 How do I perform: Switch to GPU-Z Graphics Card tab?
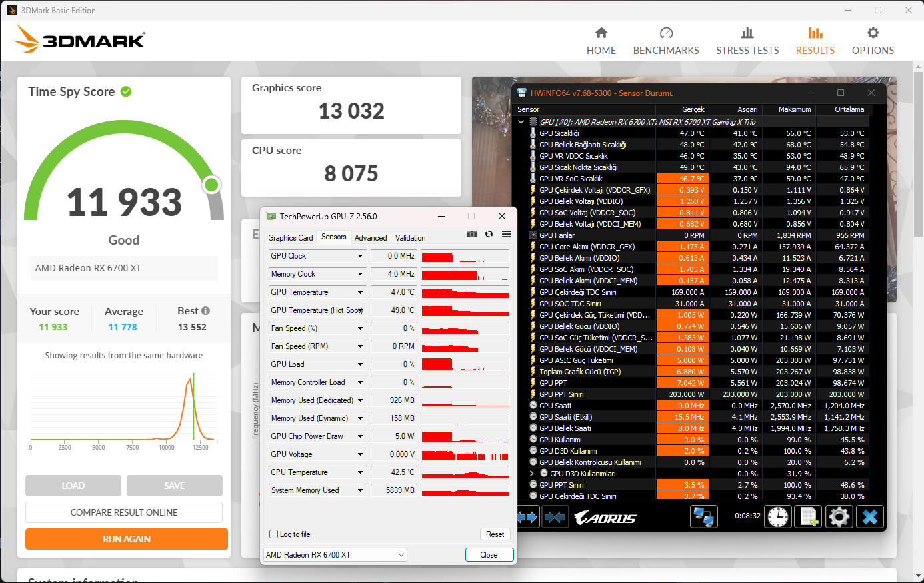coord(291,238)
